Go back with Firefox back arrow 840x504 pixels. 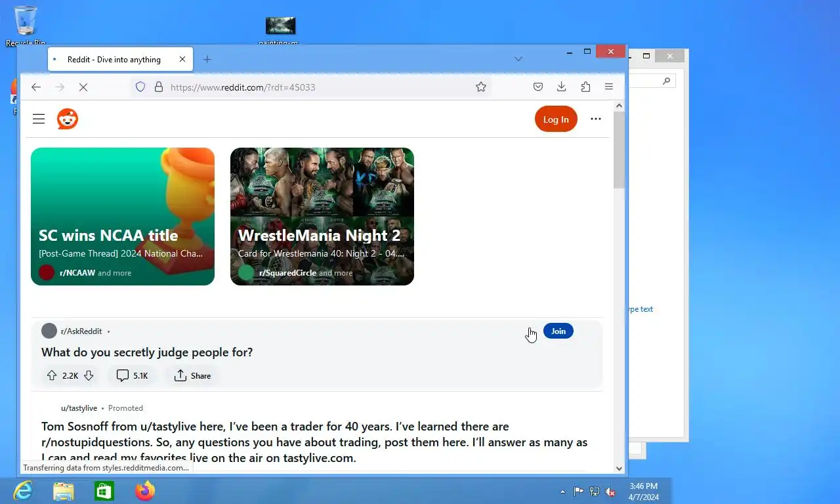tap(36, 87)
